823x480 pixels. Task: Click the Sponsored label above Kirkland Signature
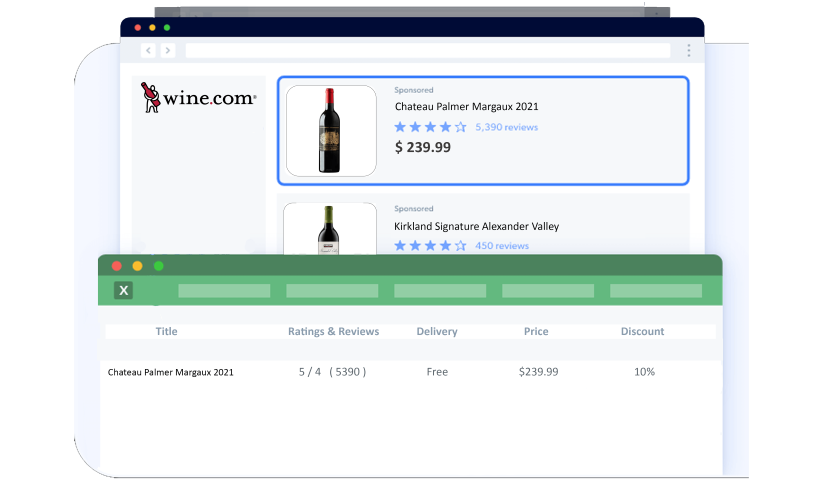tap(414, 209)
